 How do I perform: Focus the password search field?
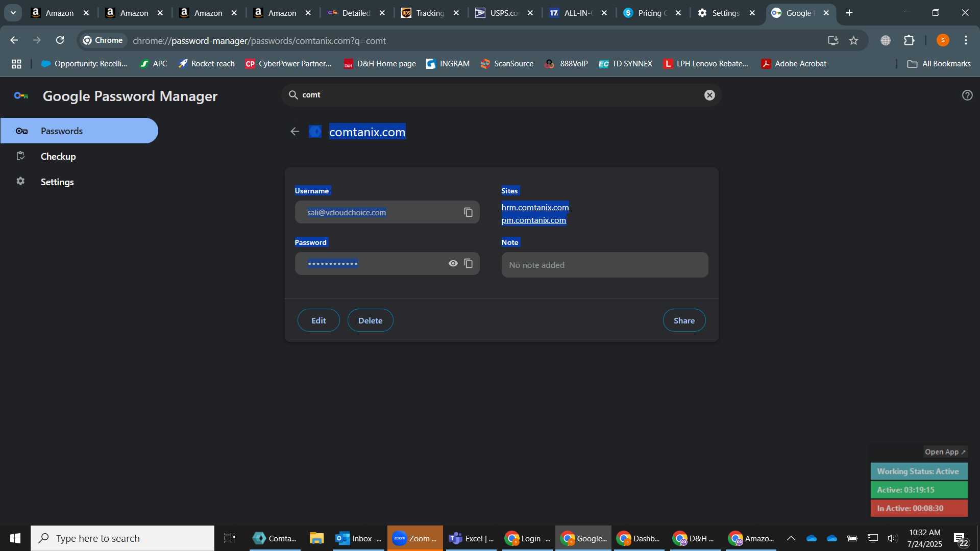pyautogui.click(x=500, y=95)
